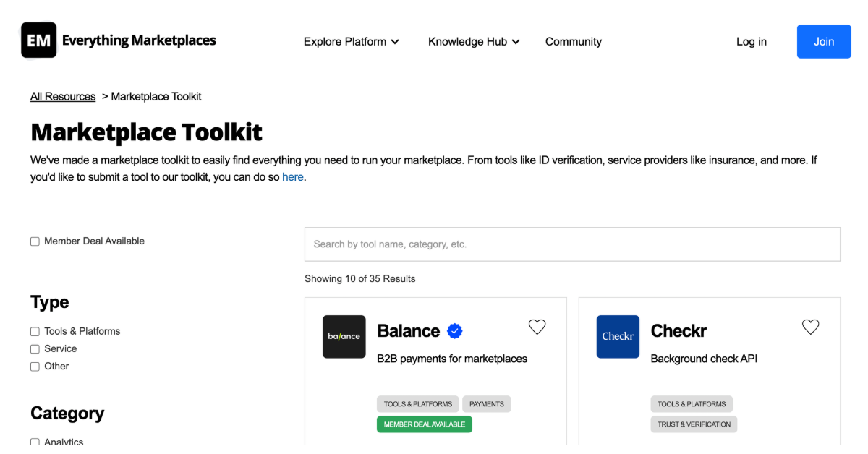Enable the Member Deal Available filter
Image resolution: width=868 pixels, height=454 pixels.
pos(35,241)
